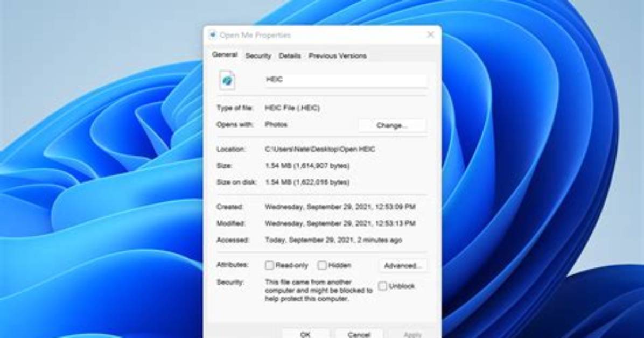Image resolution: width=644 pixels, height=338 pixels.
Task: Open the Security tab
Action: pos(258,56)
